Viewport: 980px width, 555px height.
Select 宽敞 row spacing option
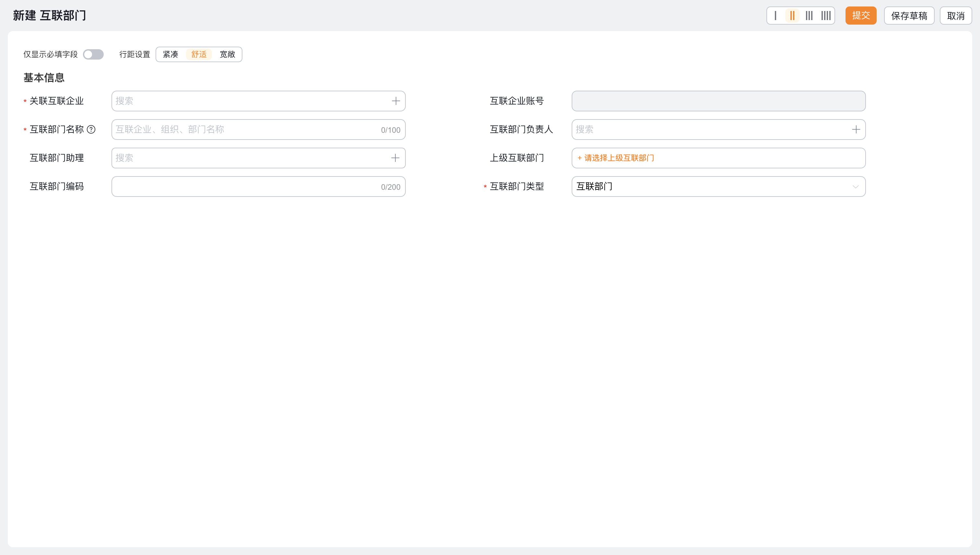click(x=227, y=54)
